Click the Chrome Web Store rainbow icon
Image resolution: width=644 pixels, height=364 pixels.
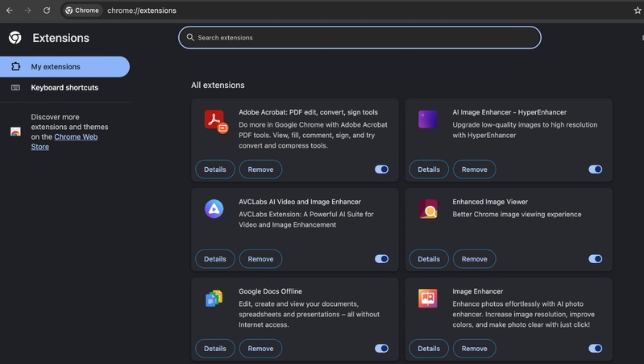coord(15,132)
